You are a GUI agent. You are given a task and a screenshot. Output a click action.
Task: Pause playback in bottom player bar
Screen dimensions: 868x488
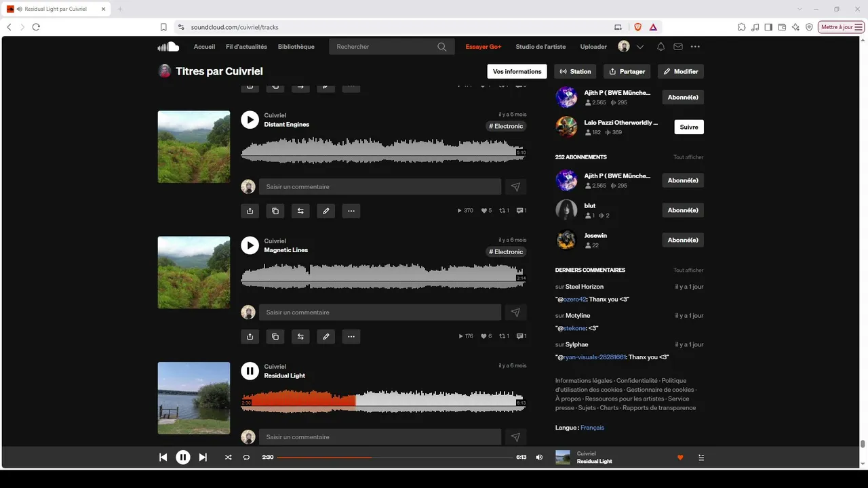click(x=183, y=457)
